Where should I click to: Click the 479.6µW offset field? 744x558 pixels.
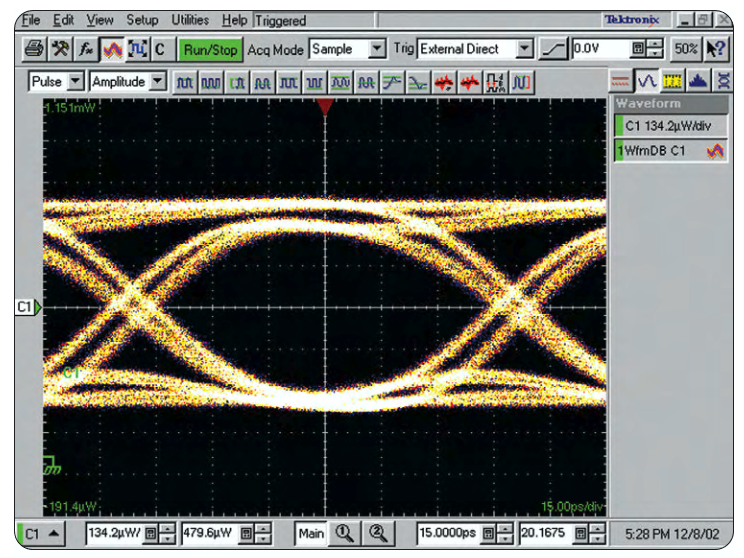[210, 533]
